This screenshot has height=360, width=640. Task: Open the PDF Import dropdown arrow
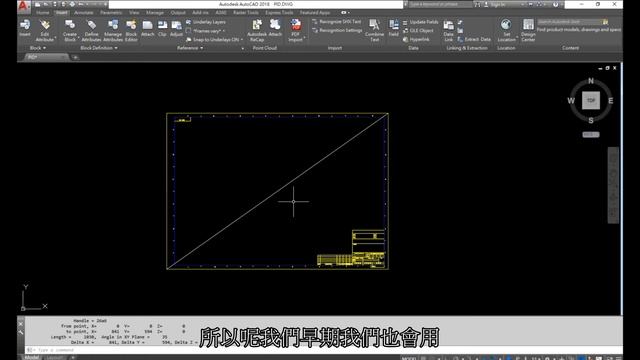(304, 38)
